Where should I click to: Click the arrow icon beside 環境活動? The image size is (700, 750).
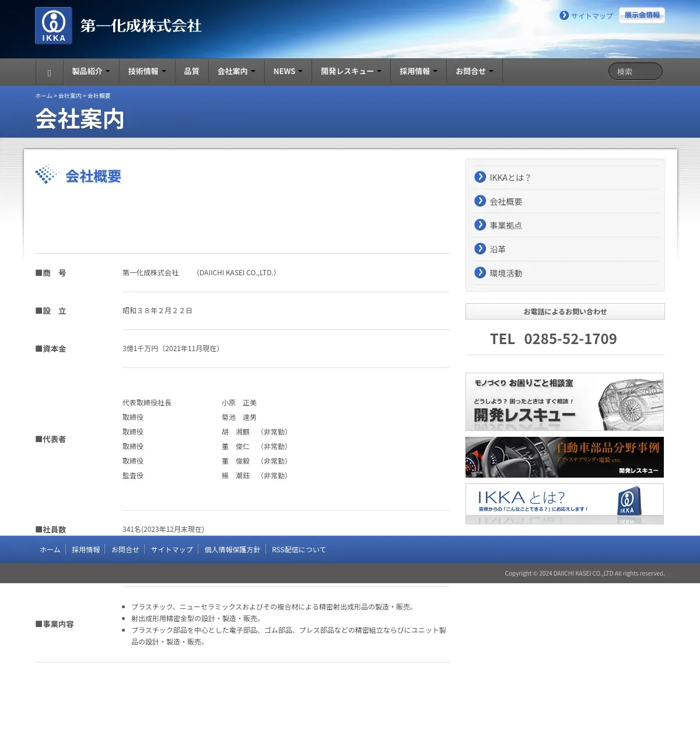point(480,272)
